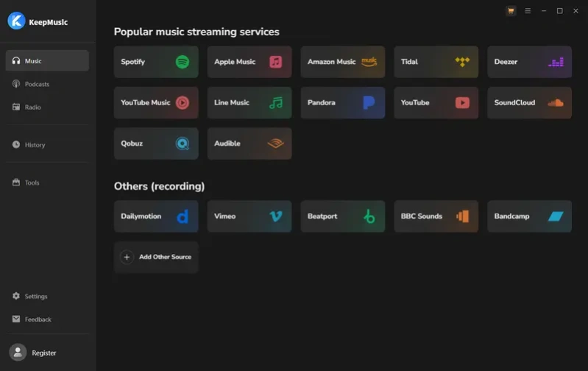Open the BBC Sounds card

tap(436, 216)
